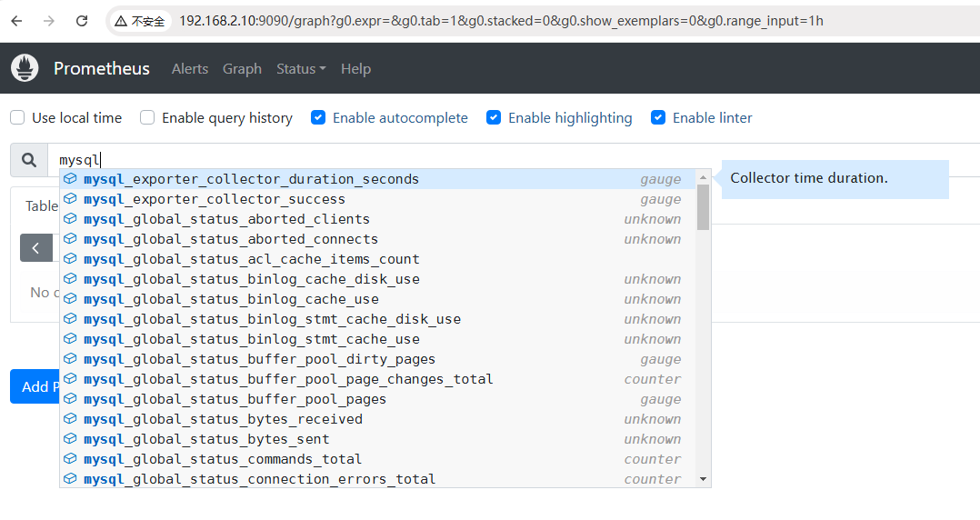Image resolution: width=980 pixels, height=520 pixels.
Task: Choose mysql_global_status_bytes_sent suggestion
Action: 377,439
